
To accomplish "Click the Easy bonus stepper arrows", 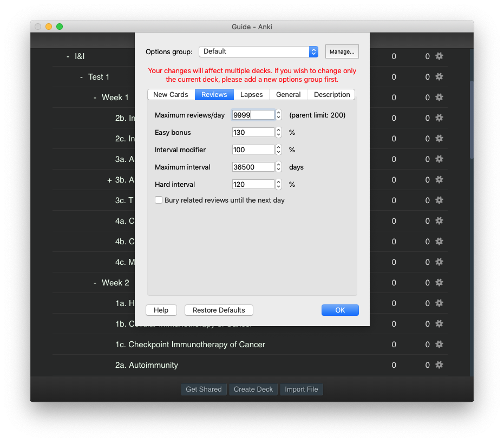I will [x=278, y=132].
